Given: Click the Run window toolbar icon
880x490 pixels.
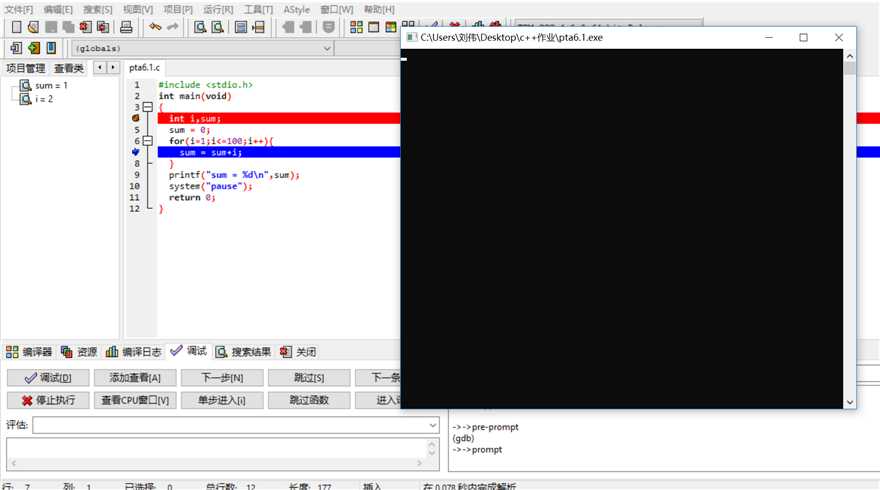Looking at the screenshot, I should [374, 27].
